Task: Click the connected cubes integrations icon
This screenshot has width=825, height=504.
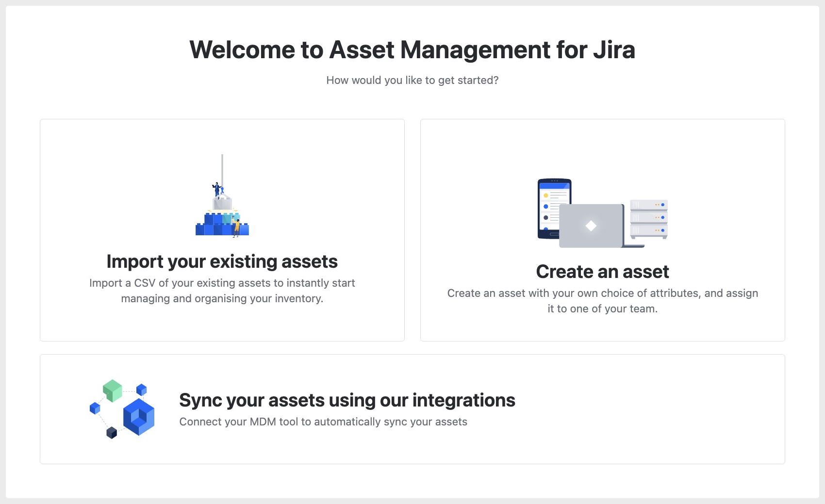Action: [122, 409]
